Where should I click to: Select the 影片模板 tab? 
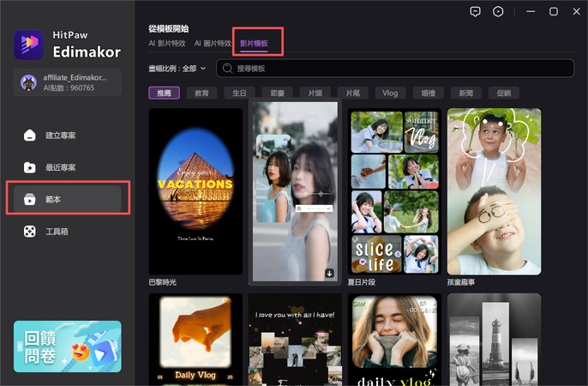pyautogui.click(x=254, y=43)
